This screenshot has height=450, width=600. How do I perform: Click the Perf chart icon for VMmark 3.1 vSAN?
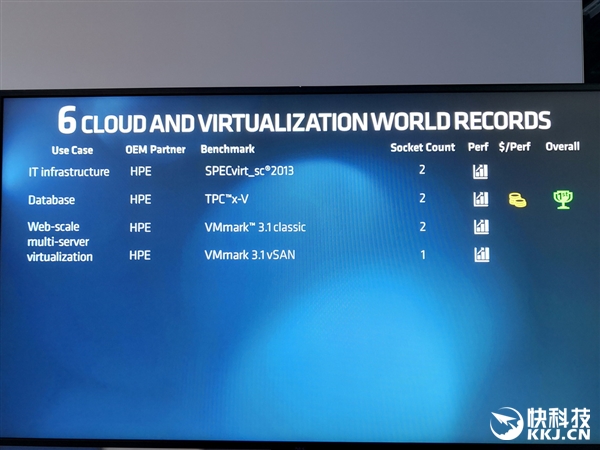[482, 254]
